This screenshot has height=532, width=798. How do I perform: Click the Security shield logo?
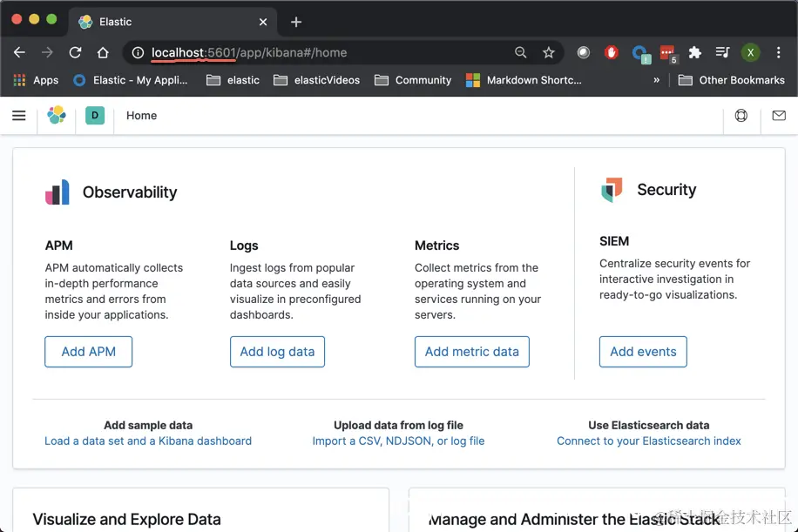coord(612,190)
